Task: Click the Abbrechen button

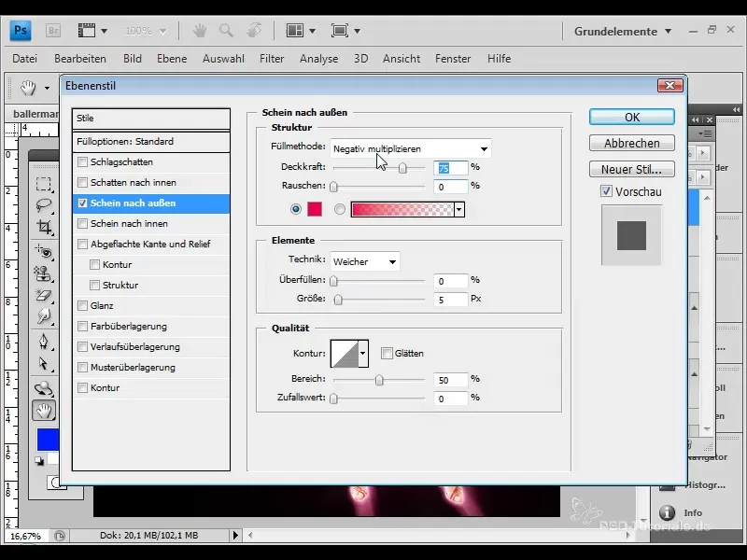Action: 632,143
